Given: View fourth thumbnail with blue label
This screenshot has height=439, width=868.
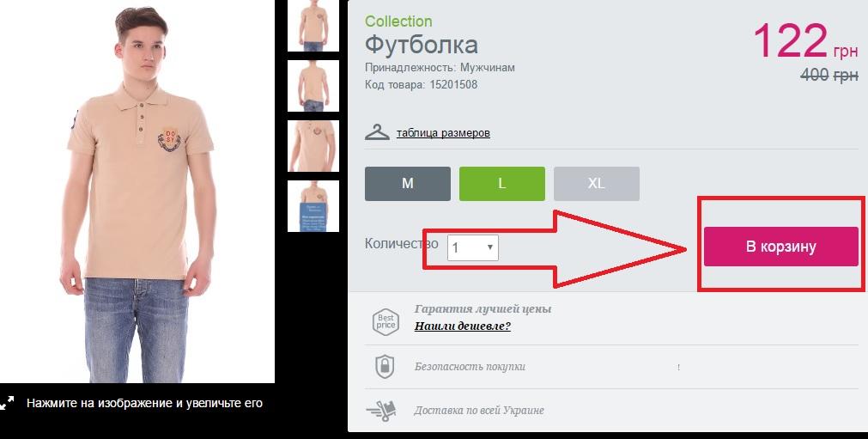Looking at the screenshot, I should click(x=313, y=206).
